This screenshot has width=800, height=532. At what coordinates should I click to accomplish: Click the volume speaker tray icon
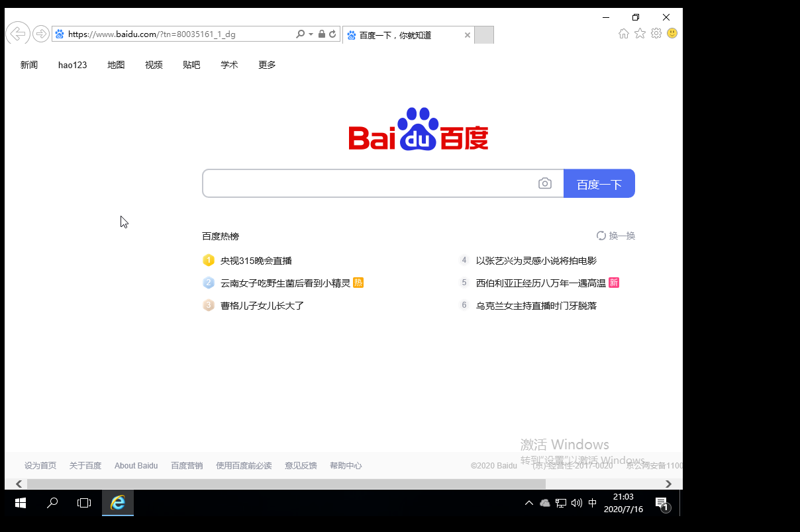(x=576, y=503)
